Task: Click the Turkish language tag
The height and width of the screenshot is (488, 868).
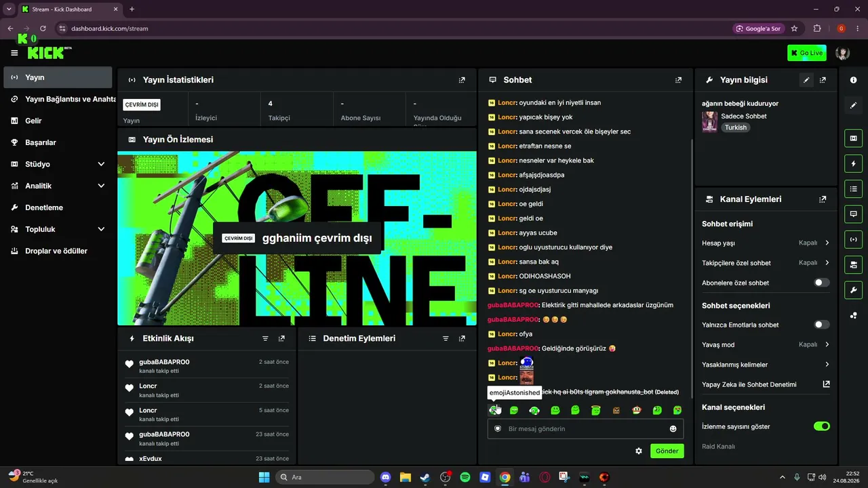Action: pyautogui.click(x=735, y=127)
